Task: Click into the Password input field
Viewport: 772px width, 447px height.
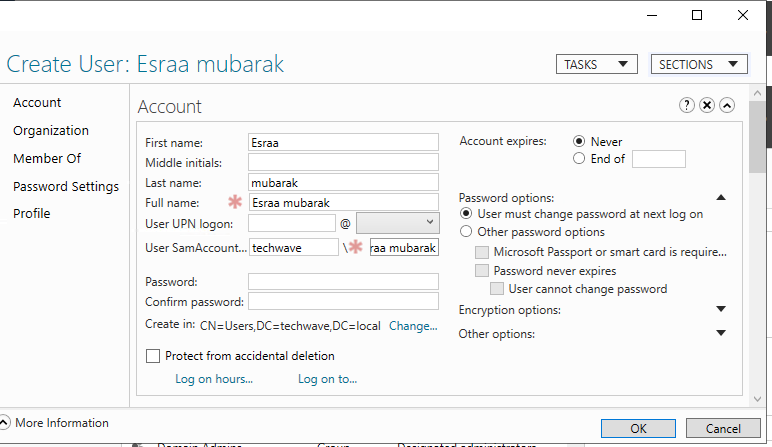Action: point(343,282)
